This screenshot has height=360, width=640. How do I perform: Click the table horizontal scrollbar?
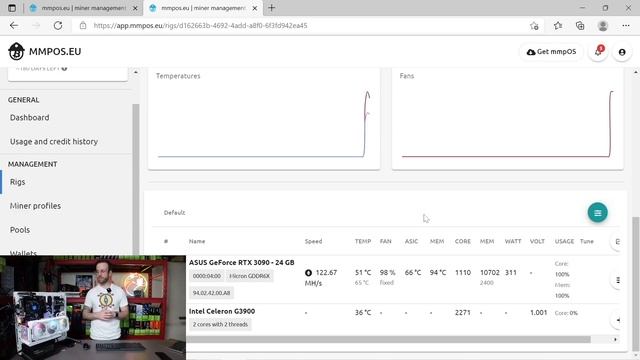(388, 340)
